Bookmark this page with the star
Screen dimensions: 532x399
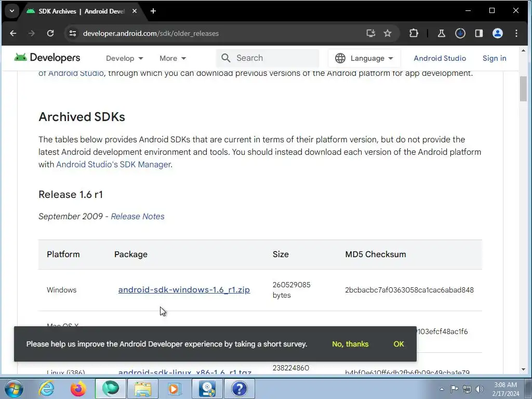(388, 33)
